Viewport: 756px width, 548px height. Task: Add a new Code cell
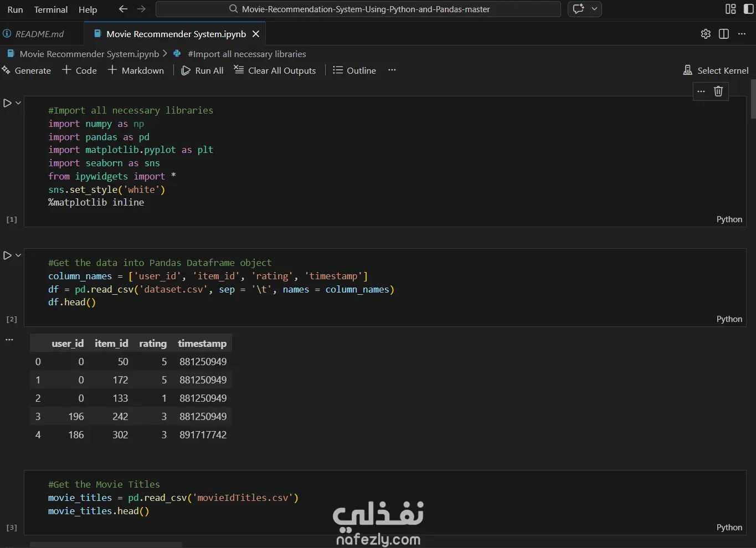pos(79,70)
